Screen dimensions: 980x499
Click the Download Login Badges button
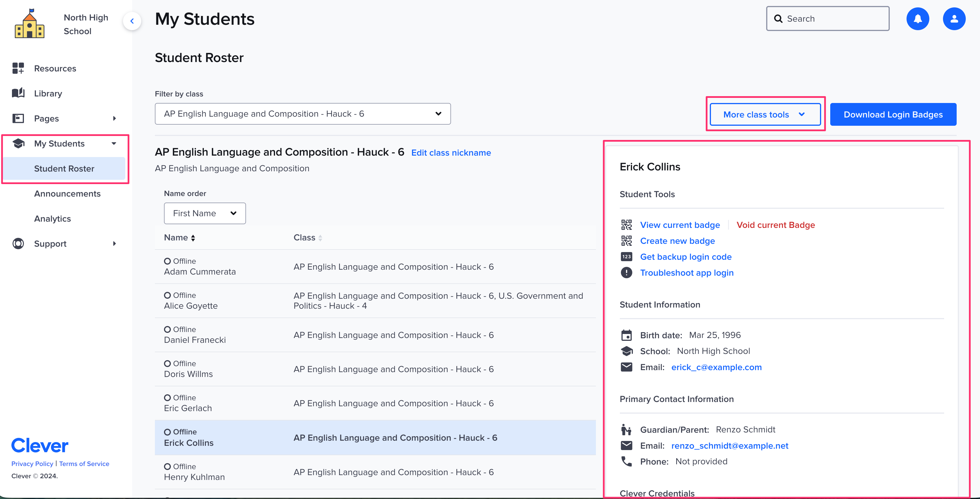[x=893, y=114]
